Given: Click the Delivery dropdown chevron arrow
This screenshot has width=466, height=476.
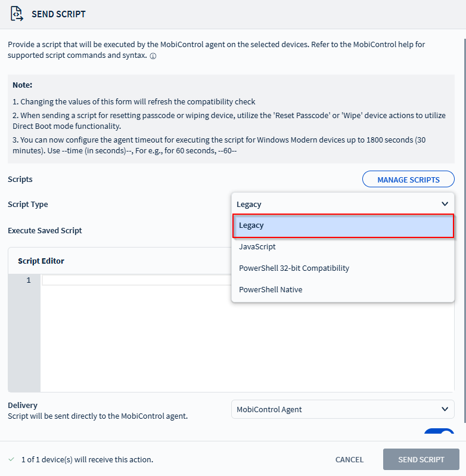Looking at the screenshot, I should click(445, 409).
